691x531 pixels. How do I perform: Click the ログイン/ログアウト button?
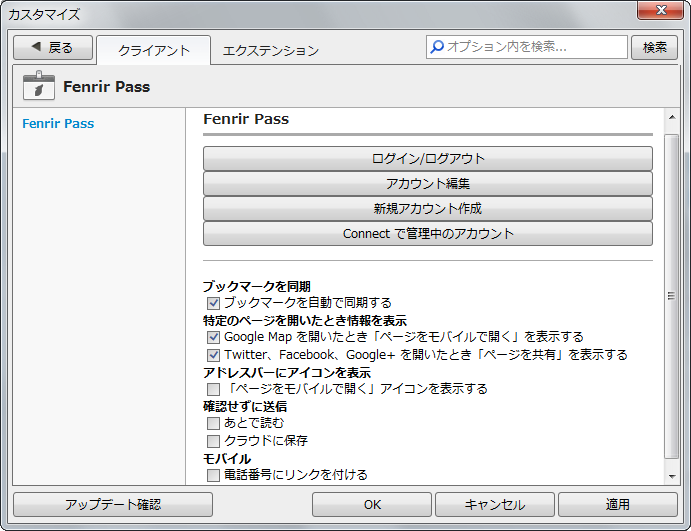click(428, 158)
